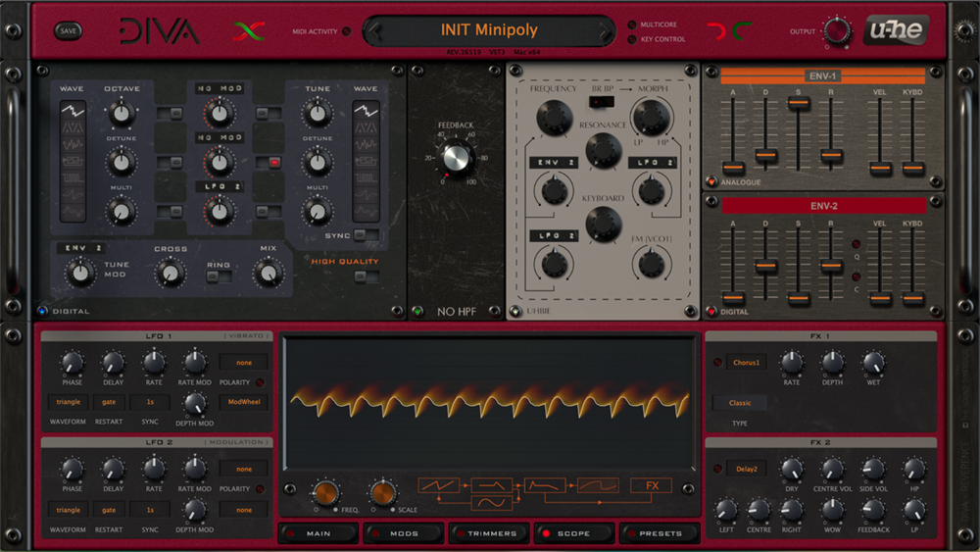
Task: Click the envelope shape routing icon
Action: click(545, 485)
